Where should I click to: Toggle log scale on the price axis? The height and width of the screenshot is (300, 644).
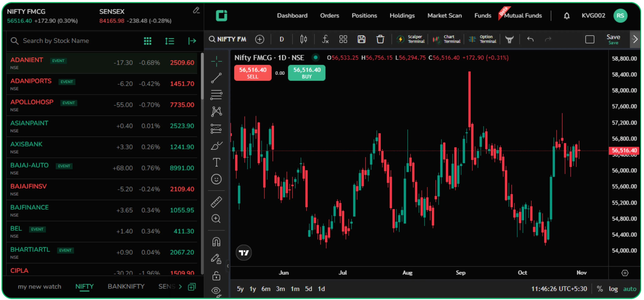point(613,289)
